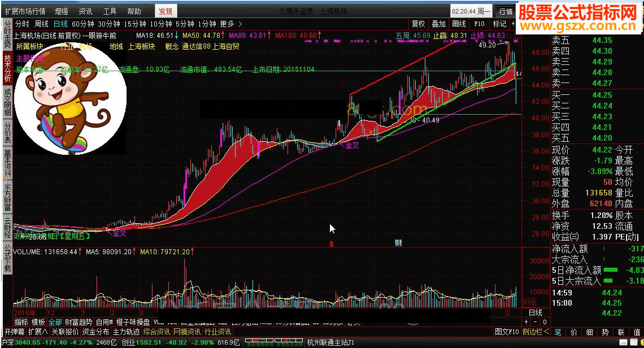The height and width of the screenshot is (348, 644).
Task: Collapse the sidebar via 侧边栏<
Action: [x=536, y=332]
